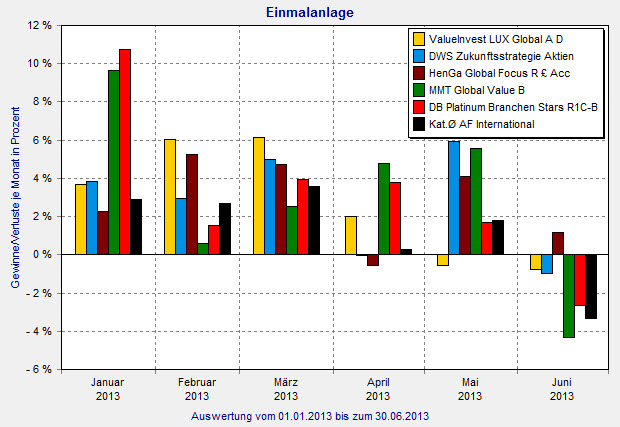
Task: Click the yellow bar in März 2013
Action: point(260,195)
